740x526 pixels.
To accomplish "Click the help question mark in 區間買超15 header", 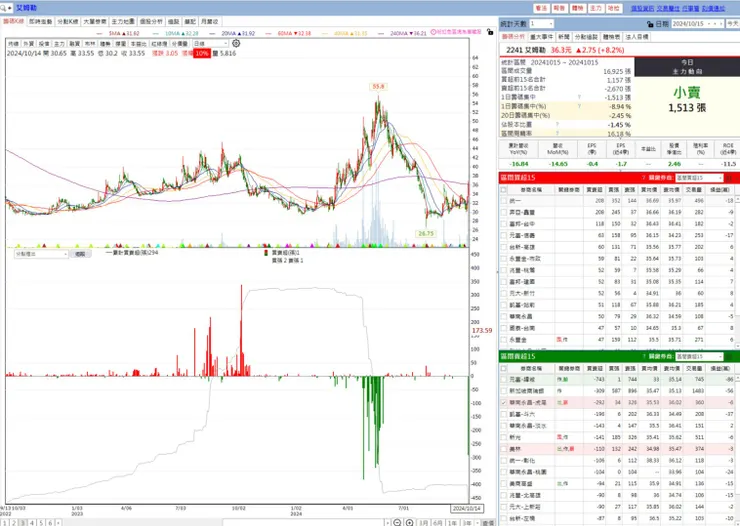I will tap(643, 178).
